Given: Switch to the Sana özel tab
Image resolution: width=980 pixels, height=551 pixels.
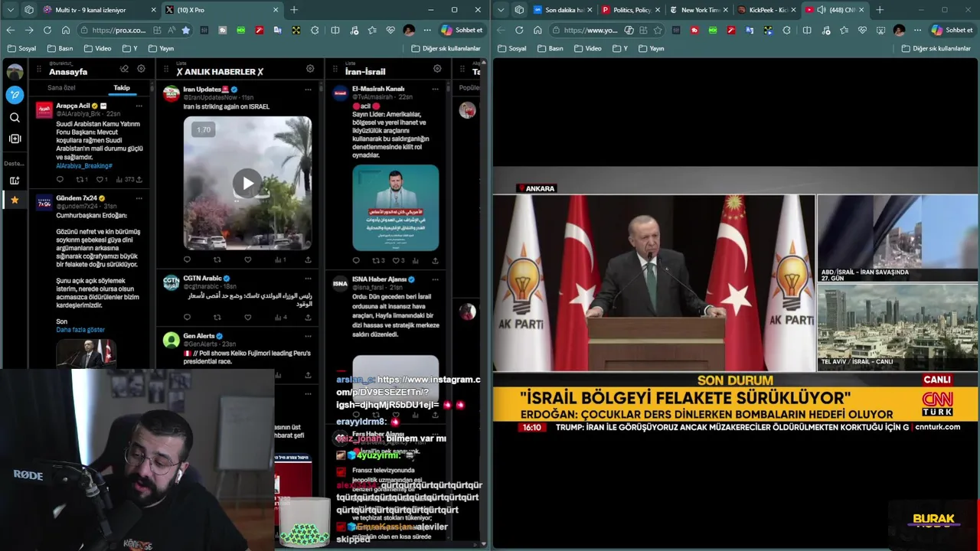Looking at the screenshot, I should pyautogui.click(x=61, y=88).
